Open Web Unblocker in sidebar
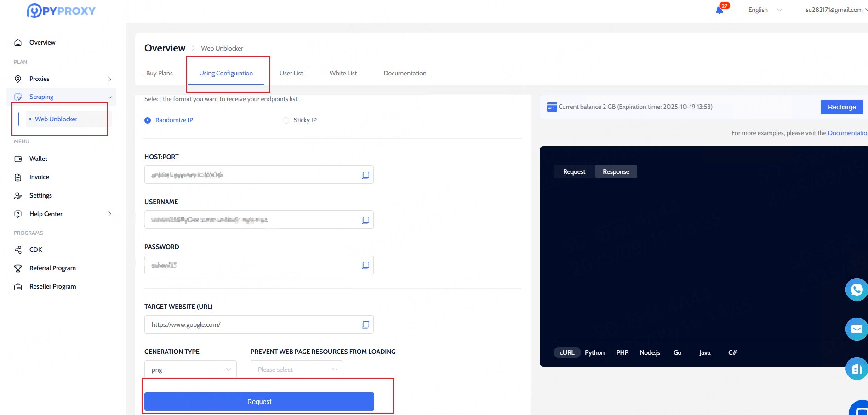868x415 pixels. pyautogui.click(x=56, y=119)
